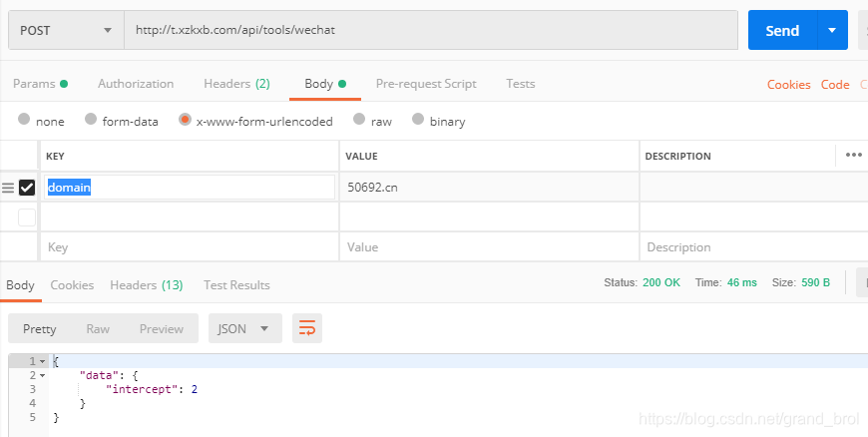Open the Send button arrow menu
The height and width of the screenshot is (437, 868).
click(x=832, y=31)
